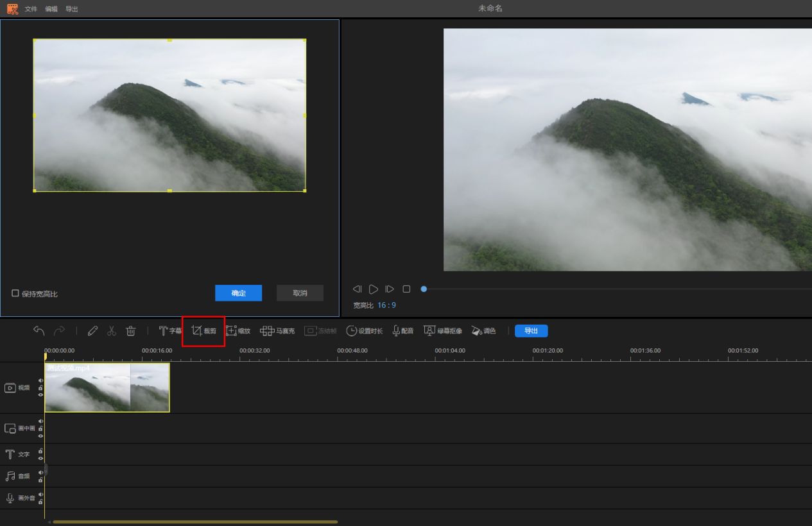
Task: Click the playhead marker at timeline start
Action: (x=45, y=357)
